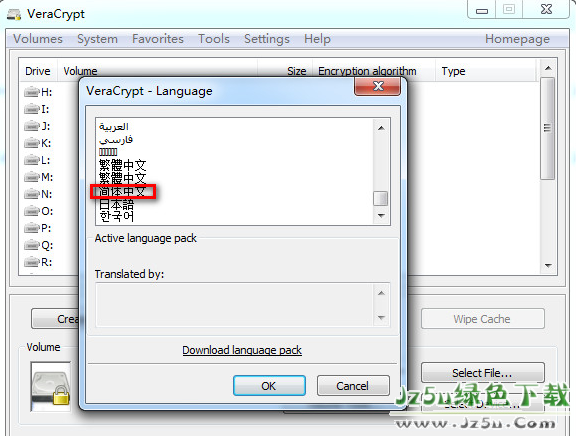Select drive H: in the drive list
The image size is (576, 436).
pos(38,92)
